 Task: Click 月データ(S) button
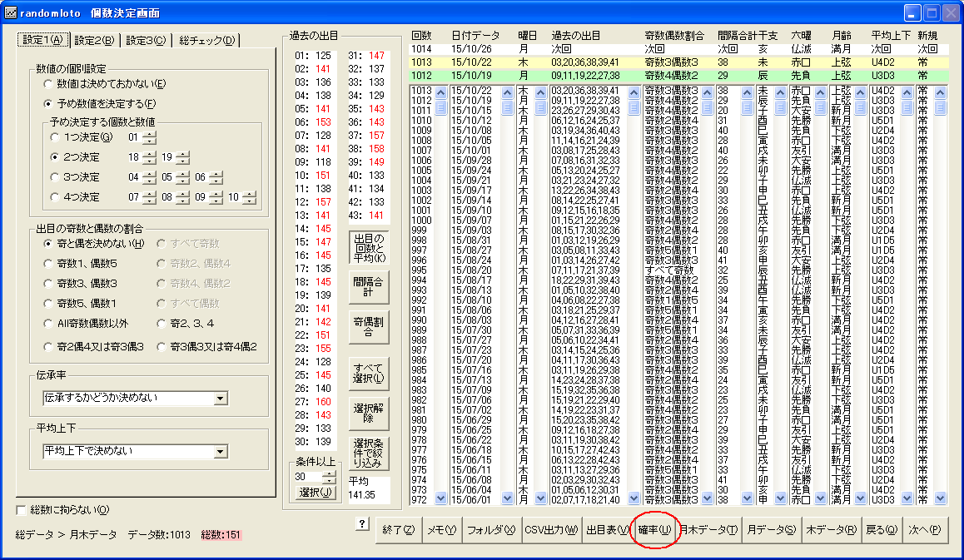tap(771, 530)
